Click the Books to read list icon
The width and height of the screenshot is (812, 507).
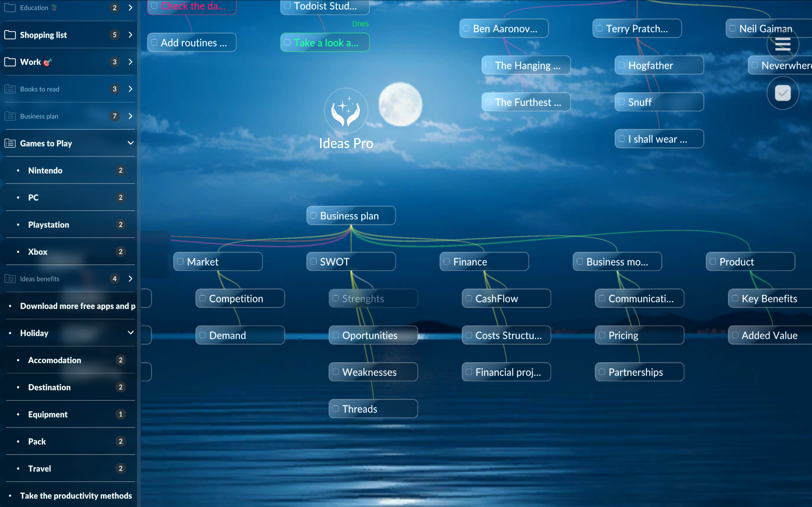[x=10, y=89]
